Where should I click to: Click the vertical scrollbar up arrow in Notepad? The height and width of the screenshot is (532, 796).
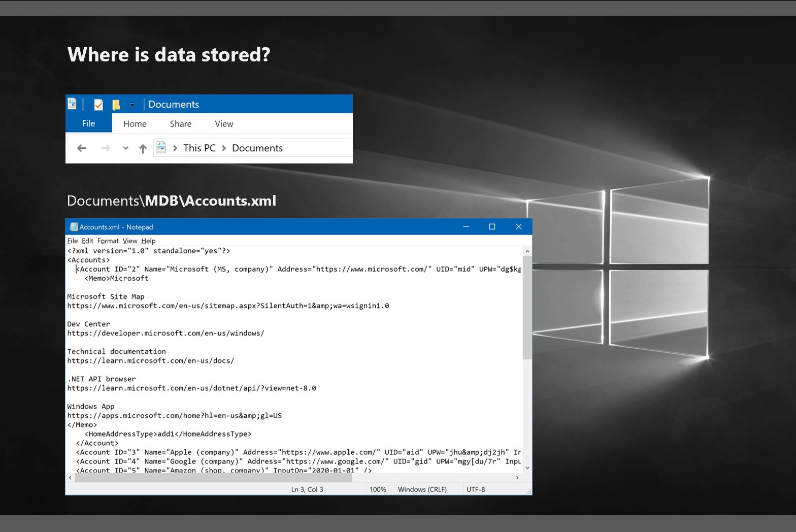point(527,251)
